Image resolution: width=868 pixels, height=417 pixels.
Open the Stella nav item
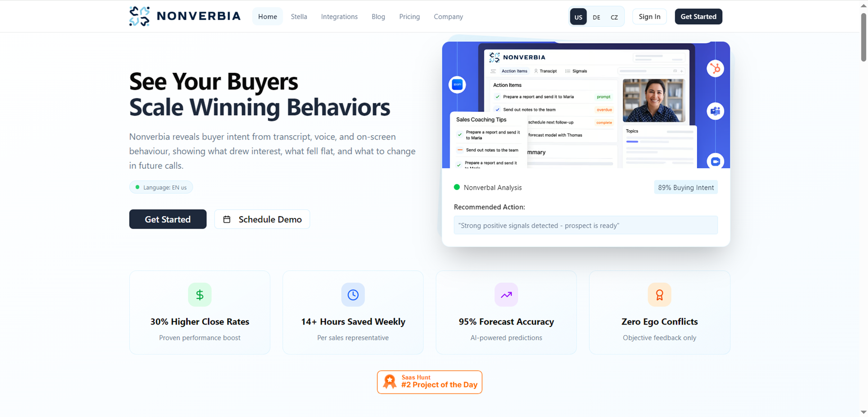coord(299,17)
